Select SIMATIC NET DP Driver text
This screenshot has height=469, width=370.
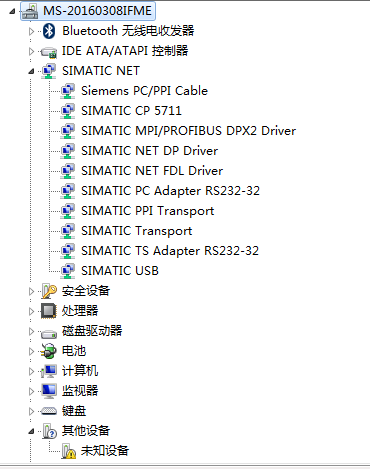(149, 151)
